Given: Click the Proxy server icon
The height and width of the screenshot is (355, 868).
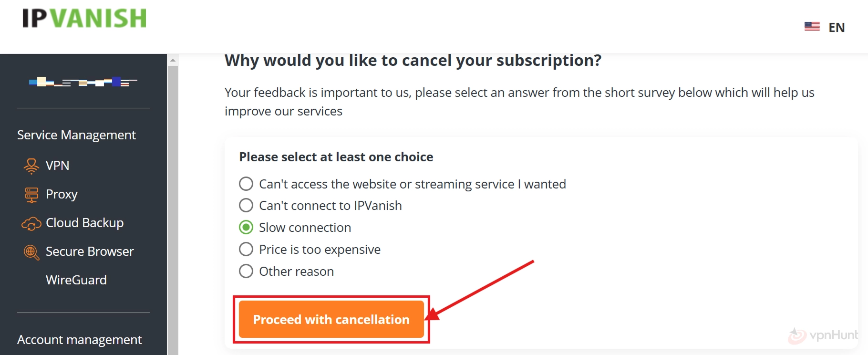Looking at the screenshot, I should 31,195.
